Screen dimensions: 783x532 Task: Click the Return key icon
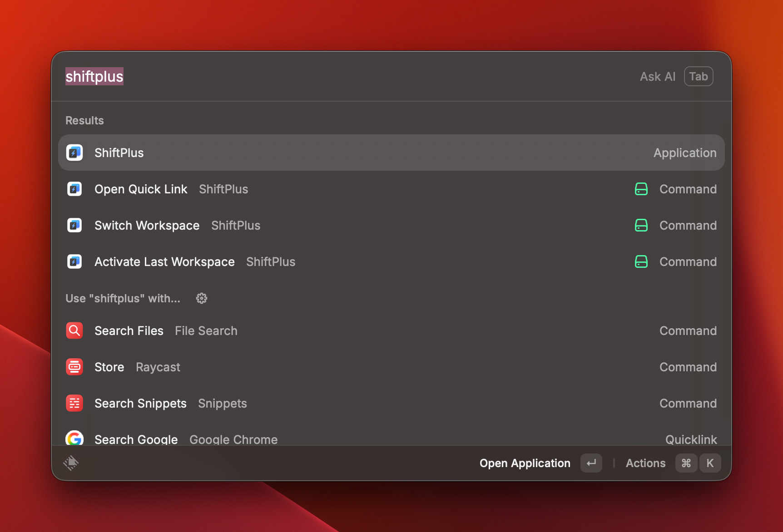coord(591,463)
